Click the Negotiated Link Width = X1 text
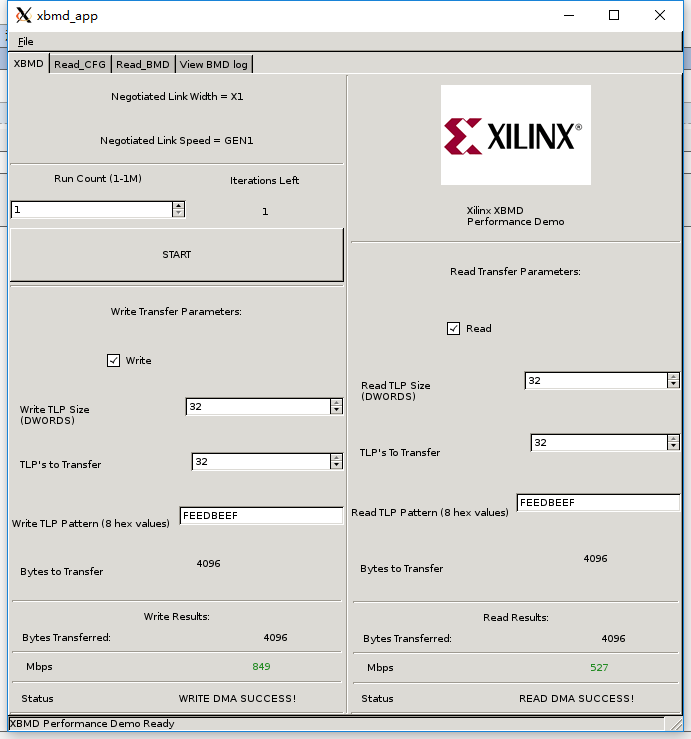Viewport: 691px width, 739px height. tap(177, 97)
